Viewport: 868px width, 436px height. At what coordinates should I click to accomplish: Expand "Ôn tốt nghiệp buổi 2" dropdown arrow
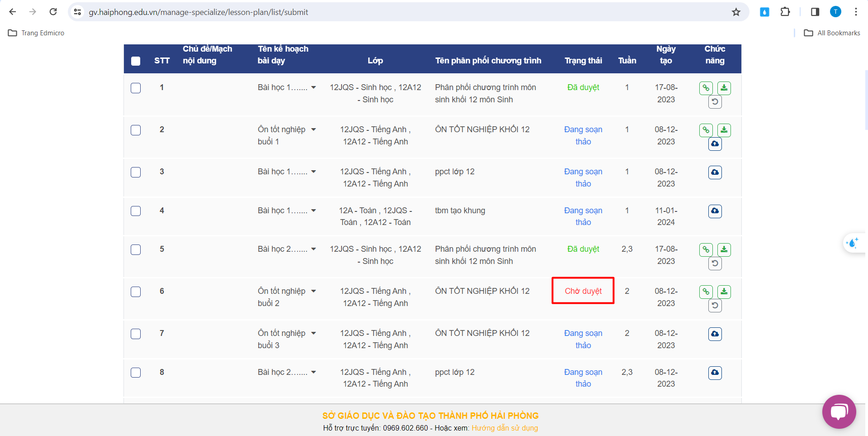[313, 292]
